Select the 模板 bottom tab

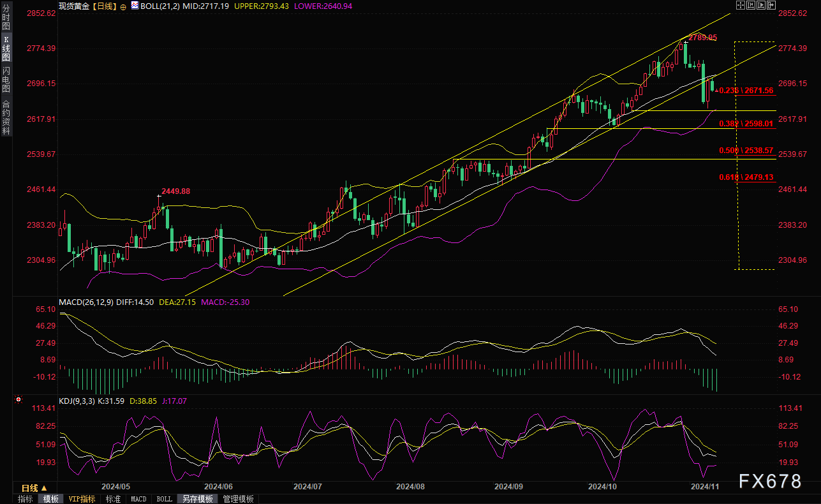tap(51, 499)
